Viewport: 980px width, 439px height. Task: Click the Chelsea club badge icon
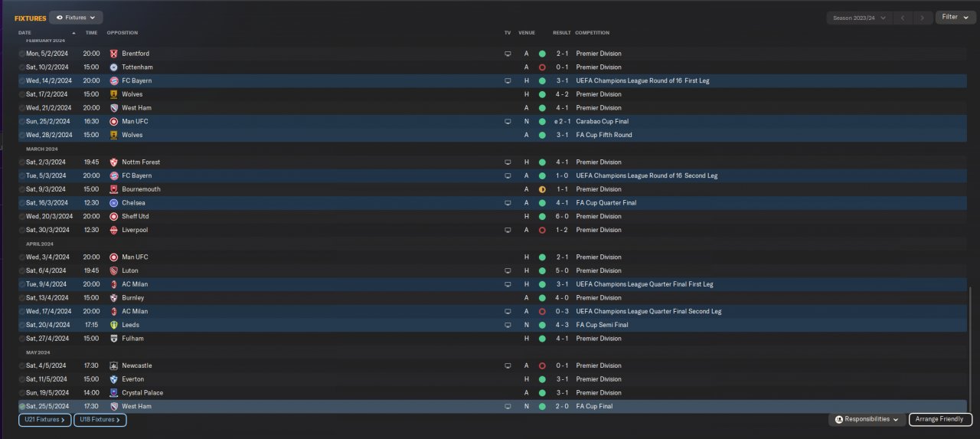[113, 203]
